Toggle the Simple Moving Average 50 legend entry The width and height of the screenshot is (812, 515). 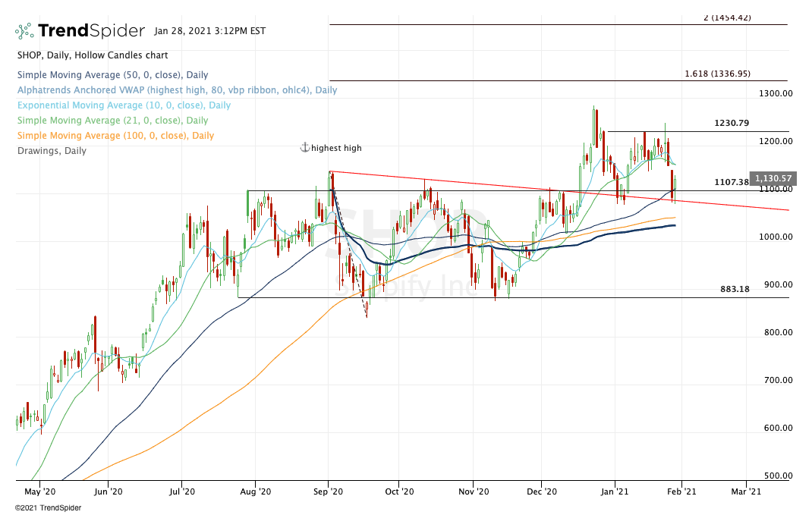click(112, 75)
